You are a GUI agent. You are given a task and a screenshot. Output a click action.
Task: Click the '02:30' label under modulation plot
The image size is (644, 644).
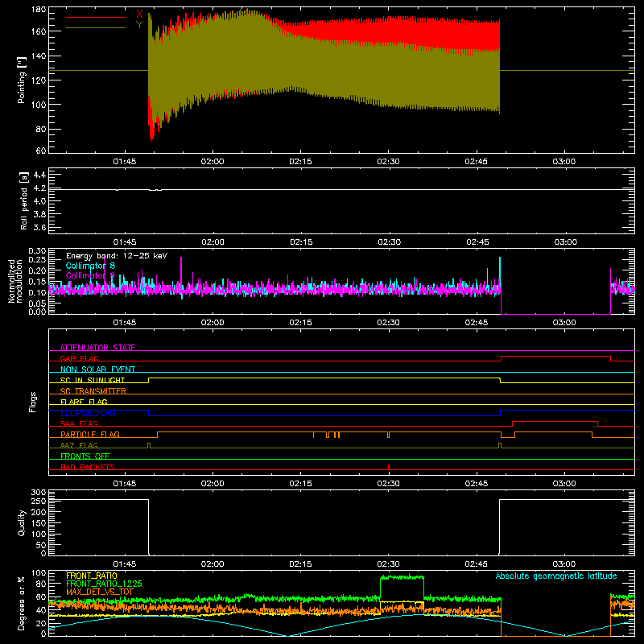(x=388, y=323)
